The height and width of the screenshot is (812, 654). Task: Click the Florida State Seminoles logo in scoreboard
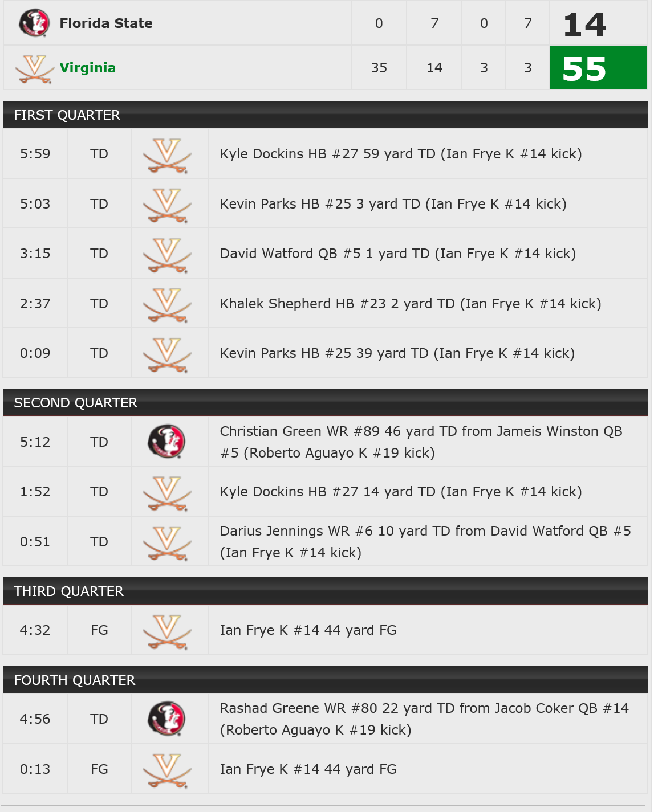[34, 23]
